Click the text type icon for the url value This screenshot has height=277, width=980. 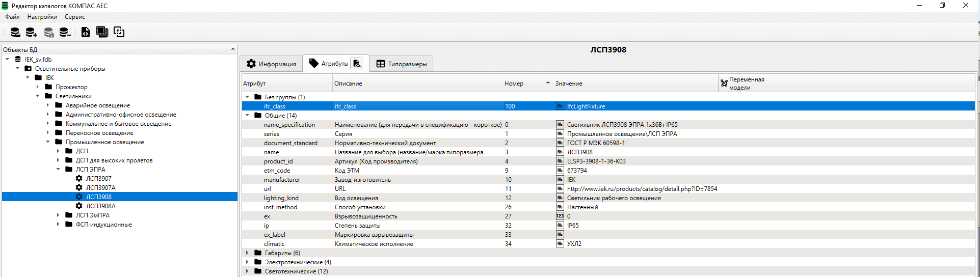point(560,189)
